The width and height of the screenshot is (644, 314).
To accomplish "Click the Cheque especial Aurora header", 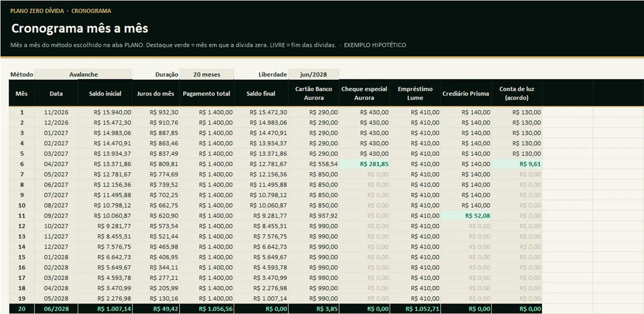I will (x=364, y=93).
